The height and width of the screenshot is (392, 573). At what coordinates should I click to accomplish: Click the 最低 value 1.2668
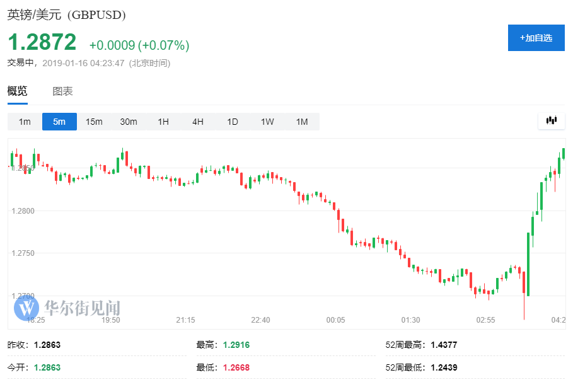tap(233, 367)
